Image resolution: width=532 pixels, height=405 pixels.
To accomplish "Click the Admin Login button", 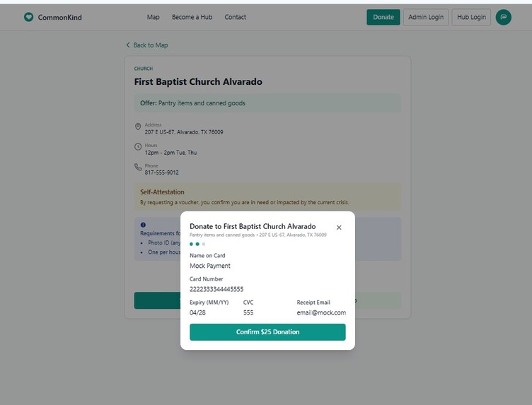I will [426, 17].
